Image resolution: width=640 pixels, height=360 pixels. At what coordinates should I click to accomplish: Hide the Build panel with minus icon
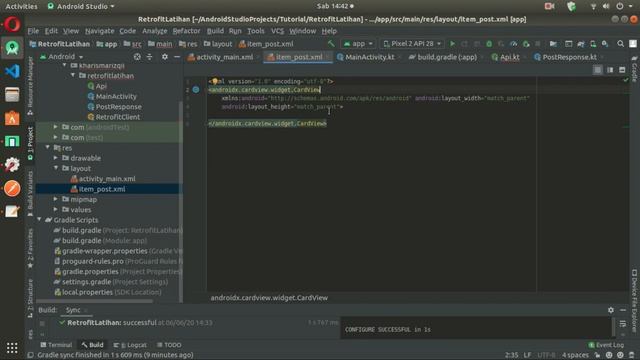click(623, 310)
